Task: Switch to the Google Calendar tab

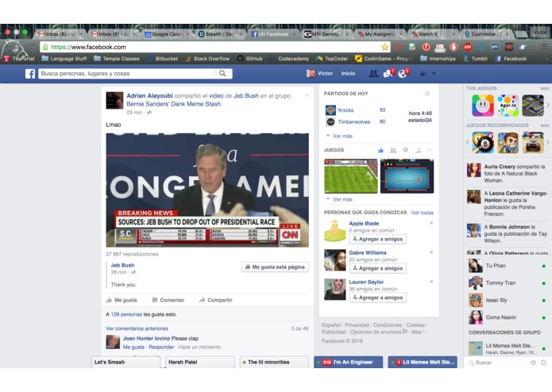Action: point(167,34)
